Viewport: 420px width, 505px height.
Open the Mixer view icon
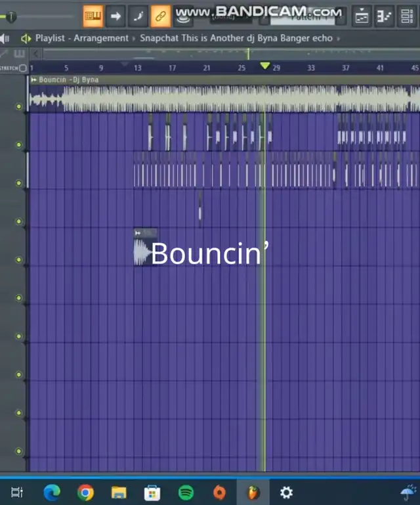(362, 16)
